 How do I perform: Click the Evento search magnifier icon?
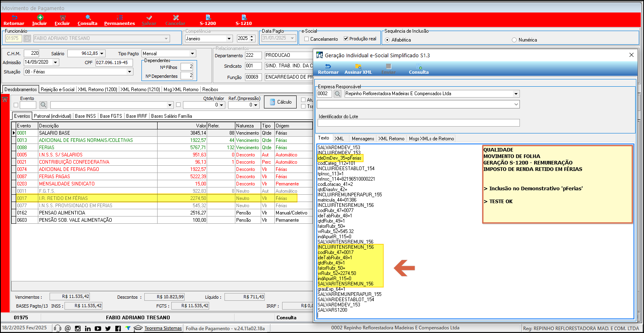[x=43, y=105]
